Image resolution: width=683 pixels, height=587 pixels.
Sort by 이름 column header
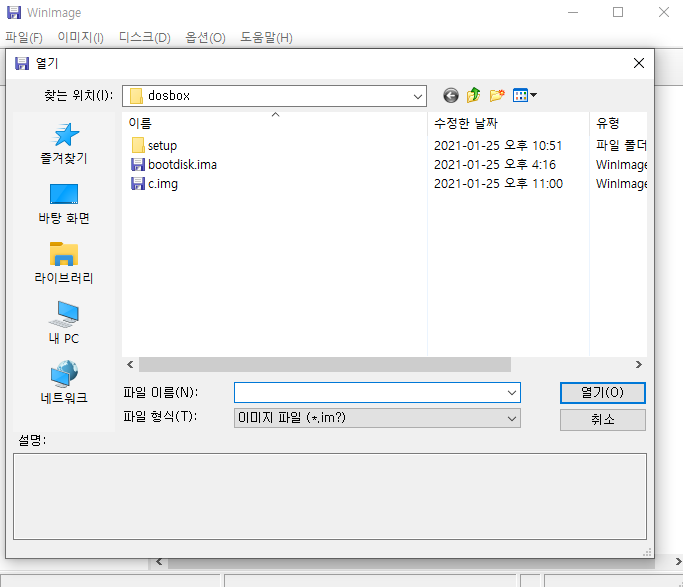pos(275,123)
